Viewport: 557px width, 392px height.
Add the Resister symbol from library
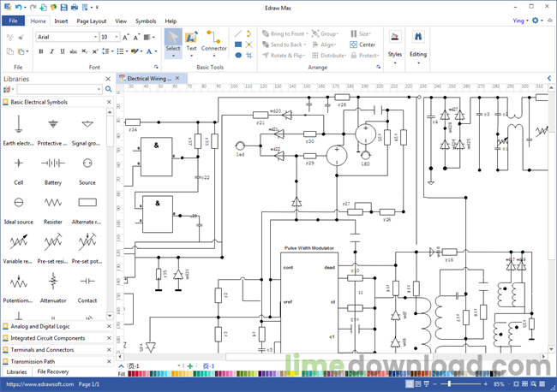53,210
